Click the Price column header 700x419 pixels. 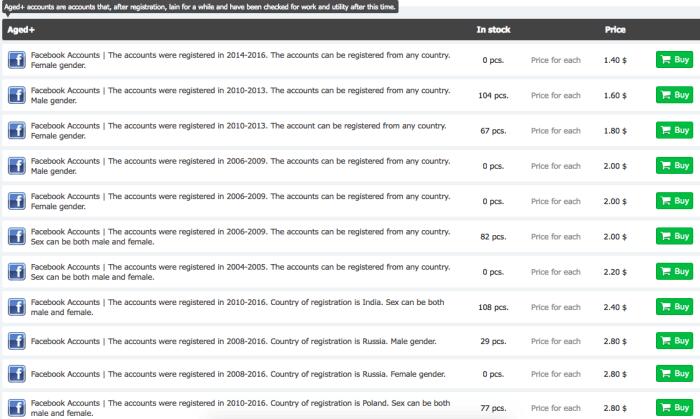[x=615, y=30]
